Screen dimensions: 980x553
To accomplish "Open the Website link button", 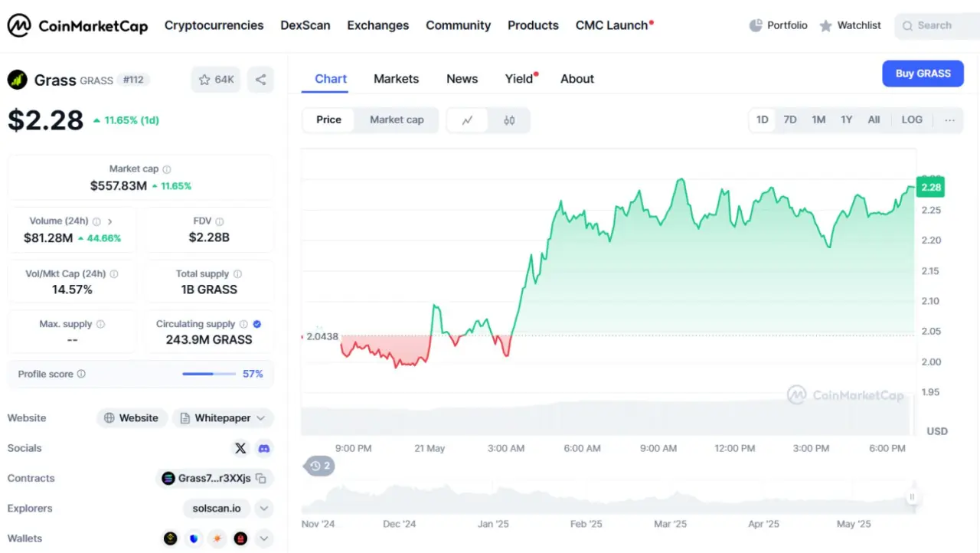I will click(x=132, y=418).
